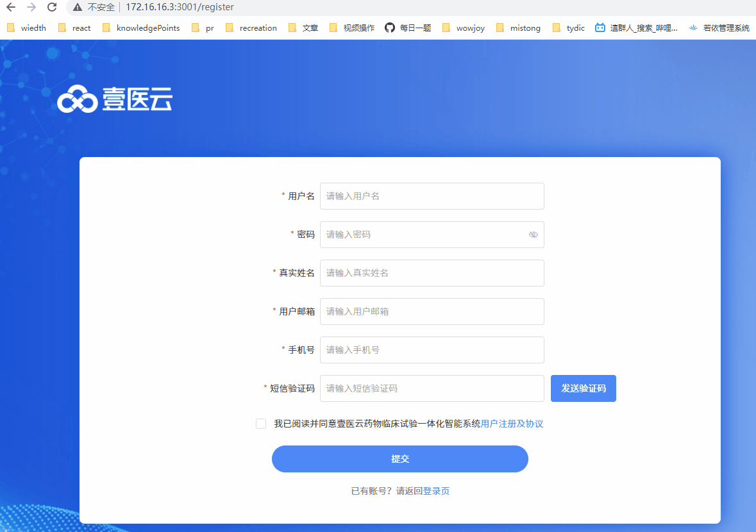The height and width of the screenshot is (532, 756).
Task: Open the tydic bookmark folder
Action: point(568,28)
